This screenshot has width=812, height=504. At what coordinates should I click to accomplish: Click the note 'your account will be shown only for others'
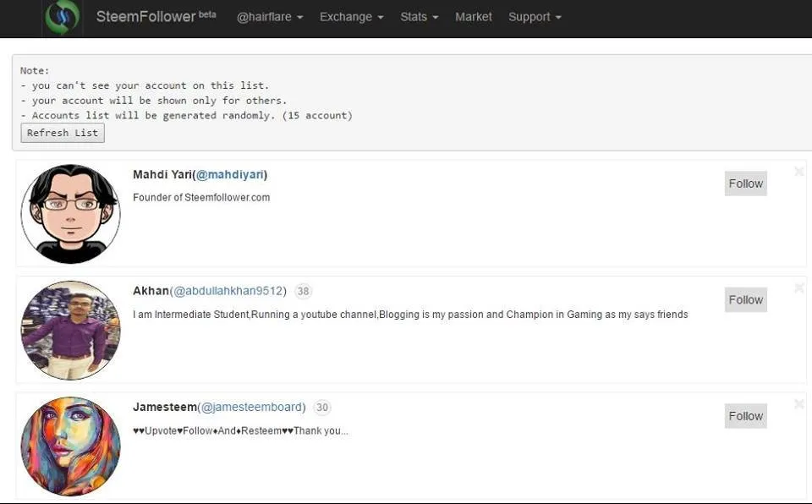pyautogui.click(x=153, y=101)
